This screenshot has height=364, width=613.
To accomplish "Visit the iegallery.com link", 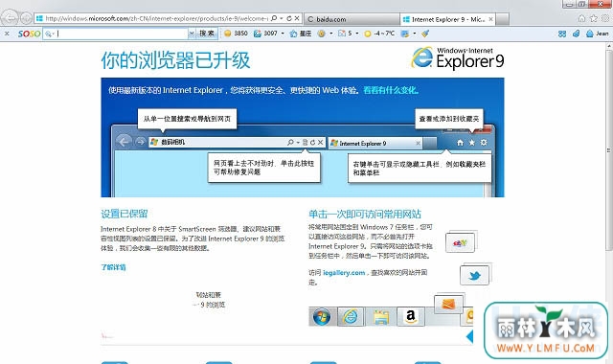I will 344,273.
